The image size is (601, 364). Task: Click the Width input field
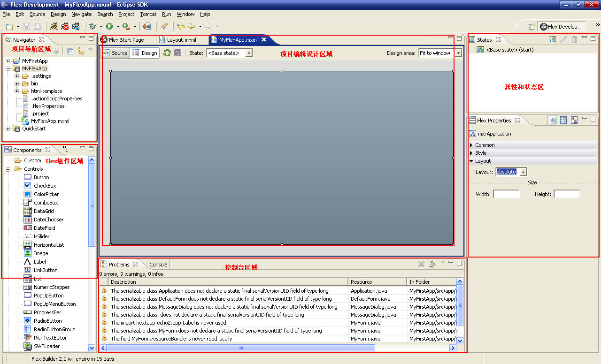[x=506, y=194]
